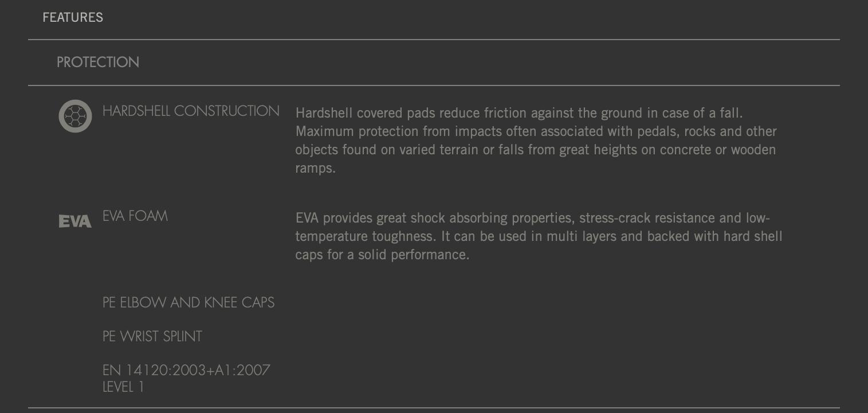
Task: Click the divider line below FEATURES heading
Action: point(434,40)
